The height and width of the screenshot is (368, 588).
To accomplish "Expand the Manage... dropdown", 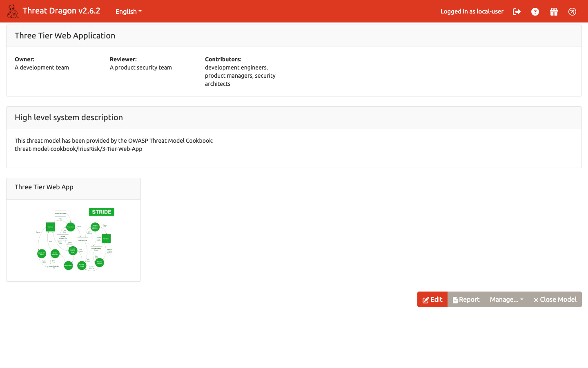I will 506,299.
